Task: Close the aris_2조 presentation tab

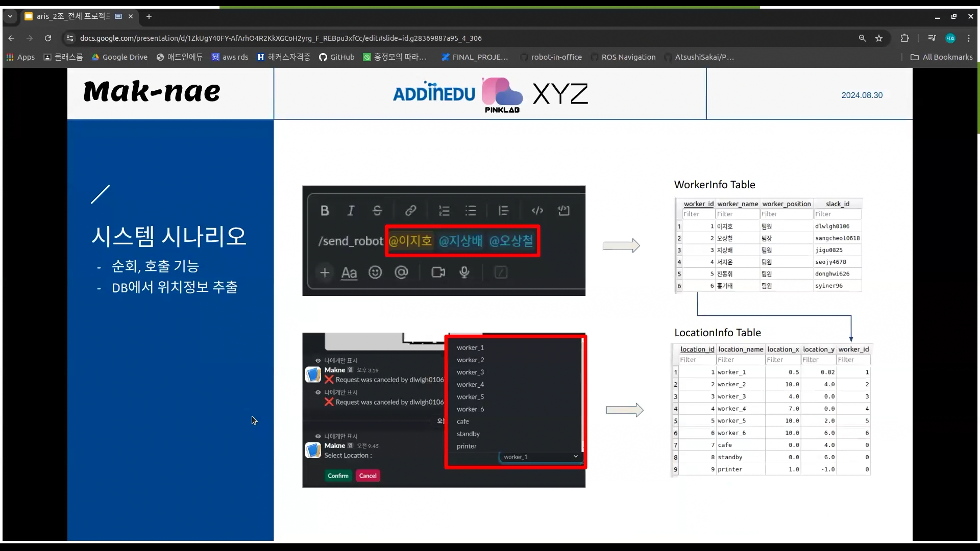Action: (131, 16)
